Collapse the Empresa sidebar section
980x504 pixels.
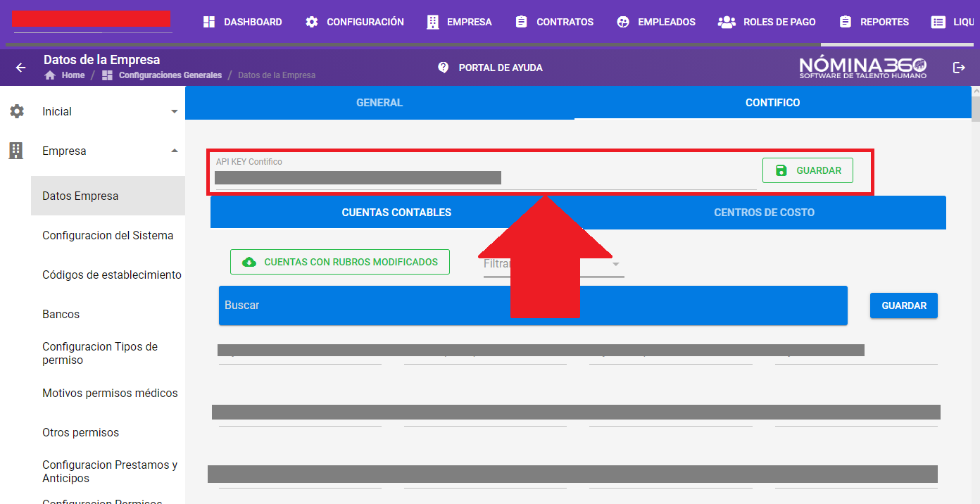coord(92,151)
